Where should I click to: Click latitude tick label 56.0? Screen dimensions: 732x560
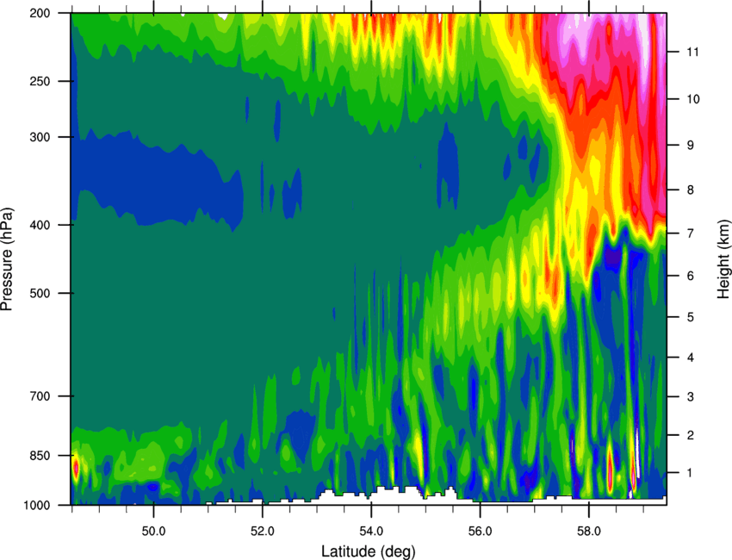[x=481, y=532]
